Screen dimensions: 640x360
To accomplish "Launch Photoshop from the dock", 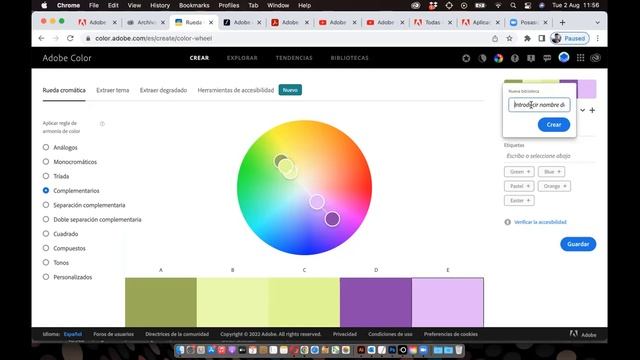I will tap(392, 350).
